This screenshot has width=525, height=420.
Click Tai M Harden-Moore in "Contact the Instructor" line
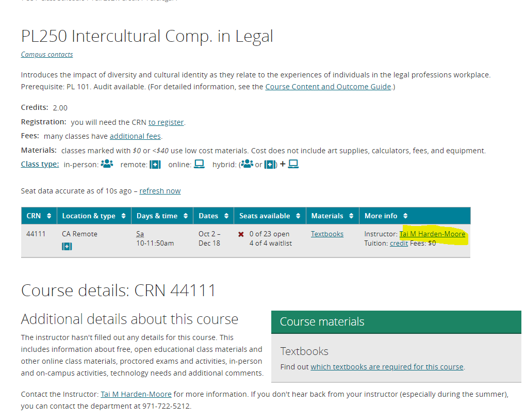[136, 394]
